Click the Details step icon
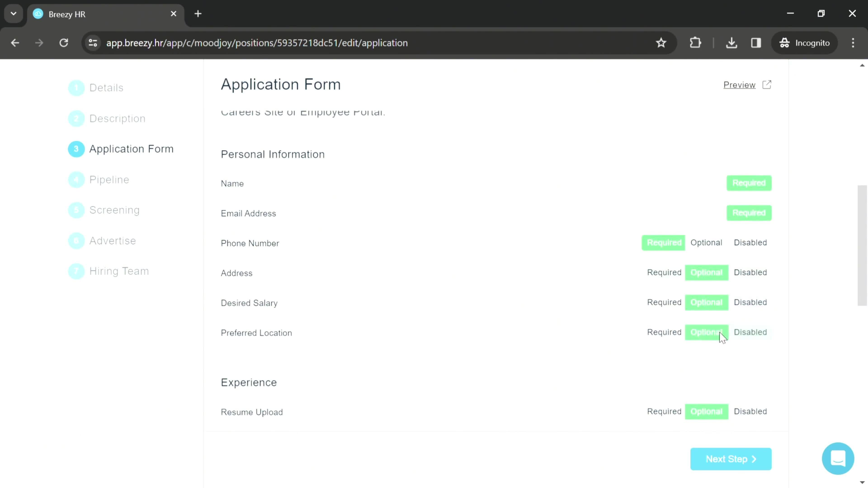868x488 pixels. 76,88
